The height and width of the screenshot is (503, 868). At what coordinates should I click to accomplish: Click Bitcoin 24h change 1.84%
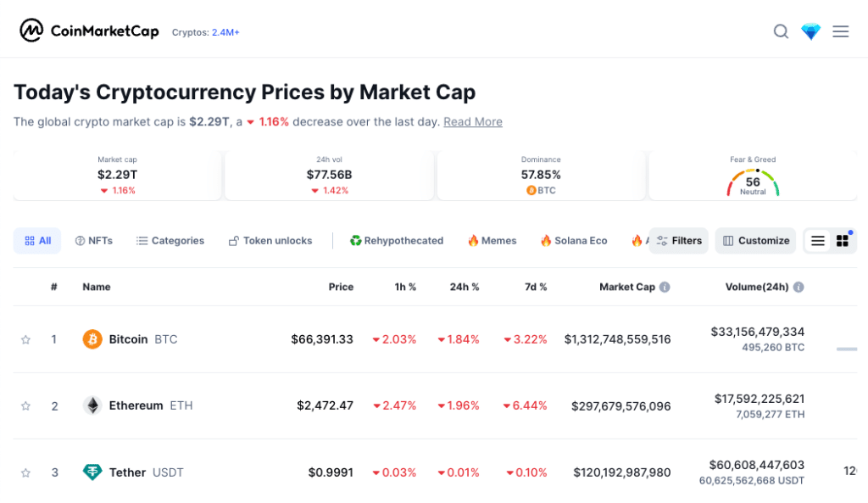(x=459, y=339)
